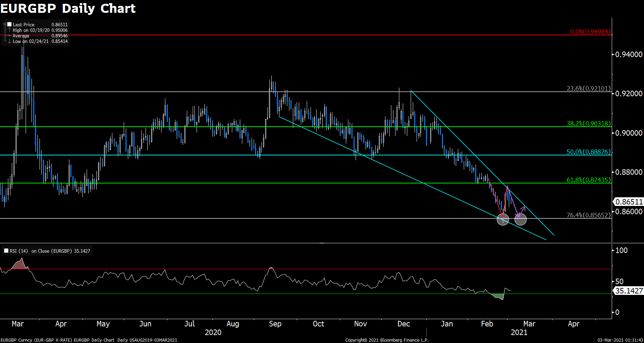
Task: Click the 0.0%(0.94984) Fibonacci label
Action: (x=591, y=31)
